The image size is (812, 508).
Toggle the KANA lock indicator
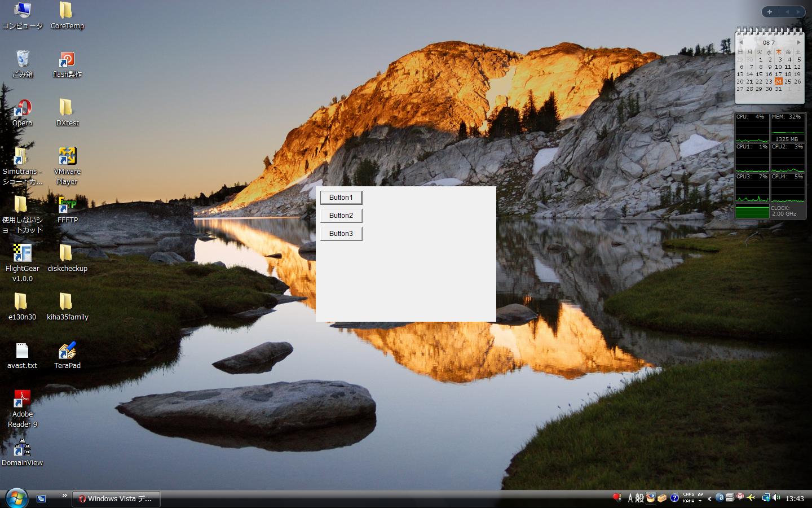689,501
